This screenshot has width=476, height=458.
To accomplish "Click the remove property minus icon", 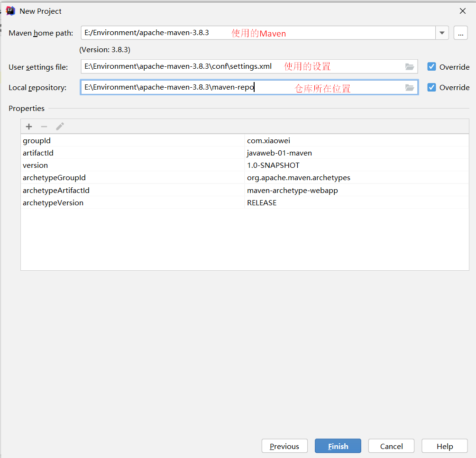I will (44, 127).
